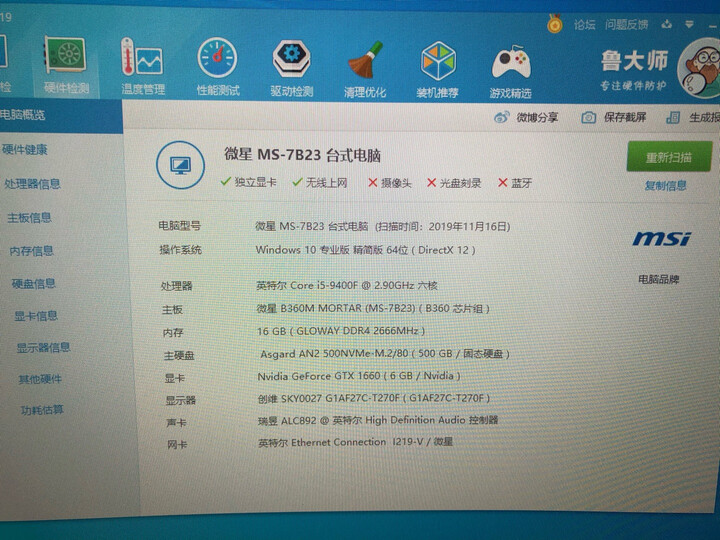
Task: Click the report icon next to 生成报
Action: [x=673, y=118]
